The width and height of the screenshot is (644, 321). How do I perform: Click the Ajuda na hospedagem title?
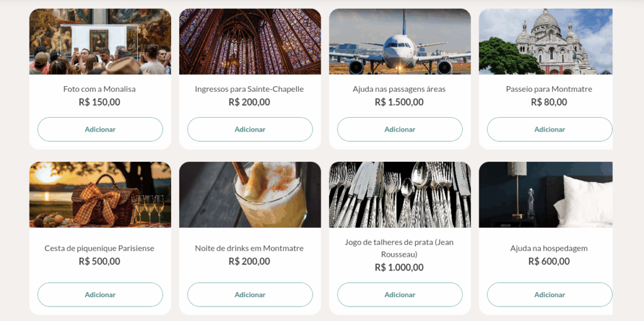(x=548, y=249)
